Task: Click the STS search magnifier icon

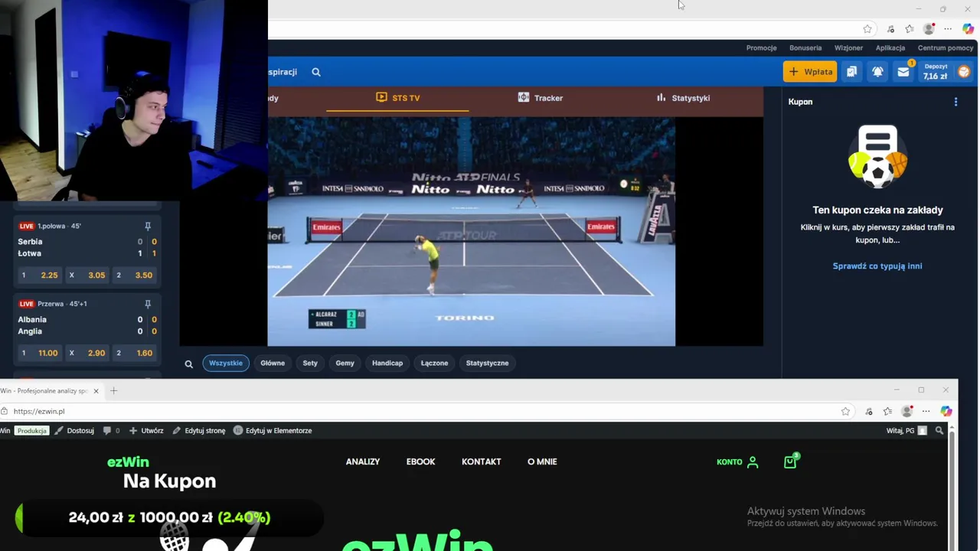Action: coord(316,72)
